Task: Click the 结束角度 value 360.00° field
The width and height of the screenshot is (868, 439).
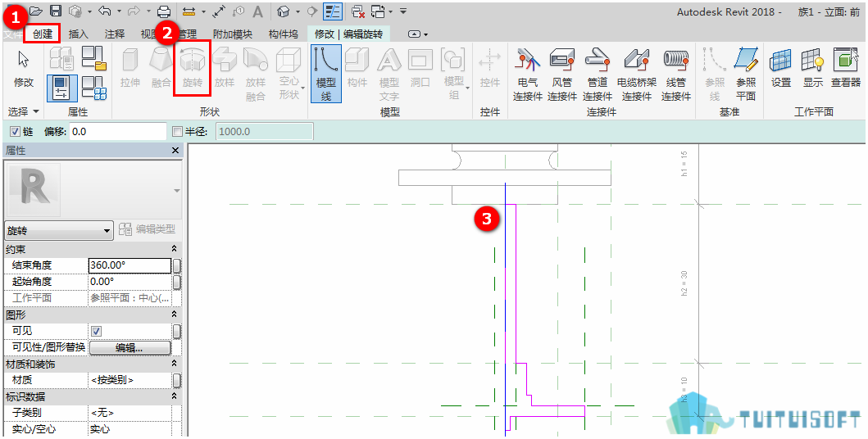Action: click(x=130, y=265)
